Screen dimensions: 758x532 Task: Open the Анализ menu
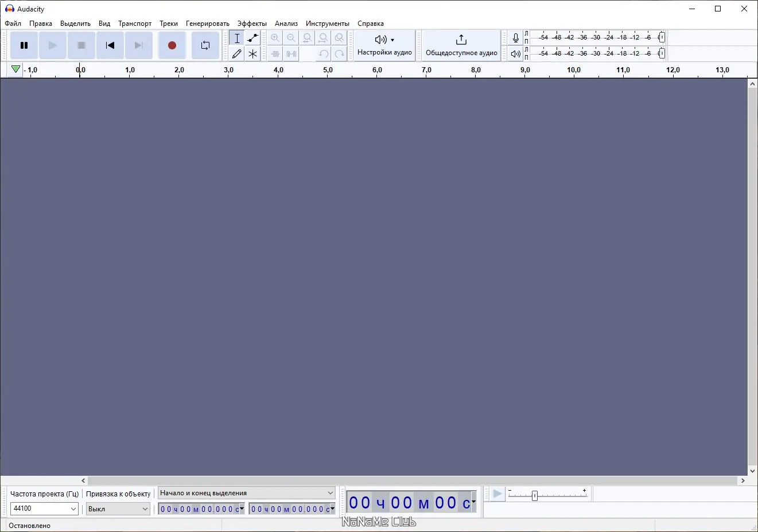click(x=286, y=24)
